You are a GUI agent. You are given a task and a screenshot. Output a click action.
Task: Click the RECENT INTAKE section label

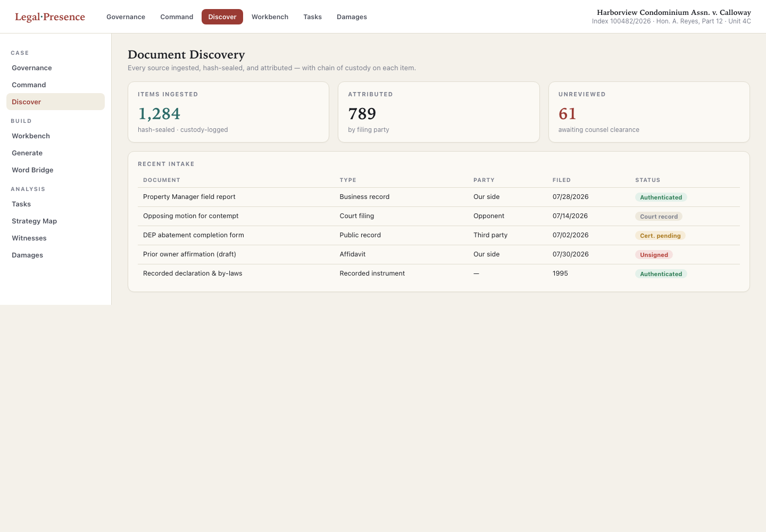point(166,164)
